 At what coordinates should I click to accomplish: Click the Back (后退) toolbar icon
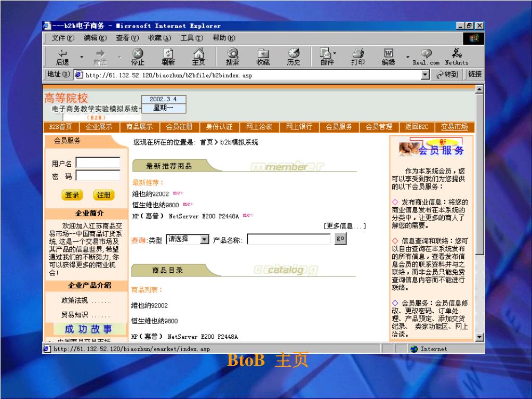coord(62,57)
